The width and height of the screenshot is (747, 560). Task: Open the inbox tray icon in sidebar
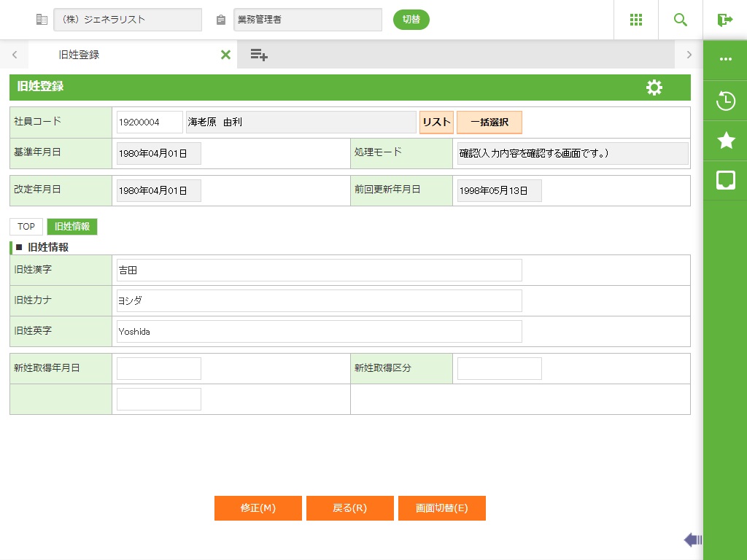coord(725,180)
